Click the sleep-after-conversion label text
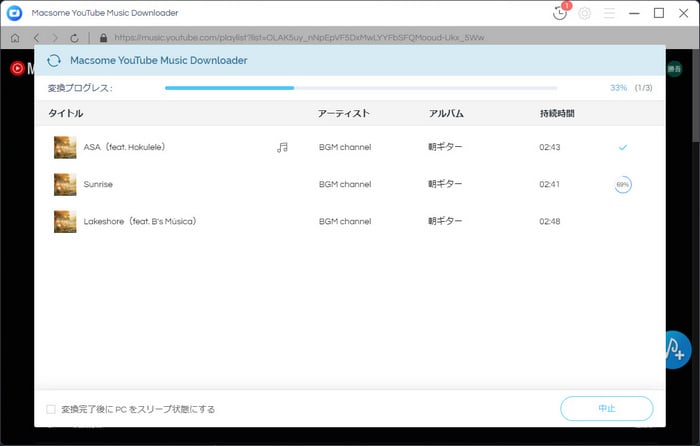 click(x=138, y=409)
